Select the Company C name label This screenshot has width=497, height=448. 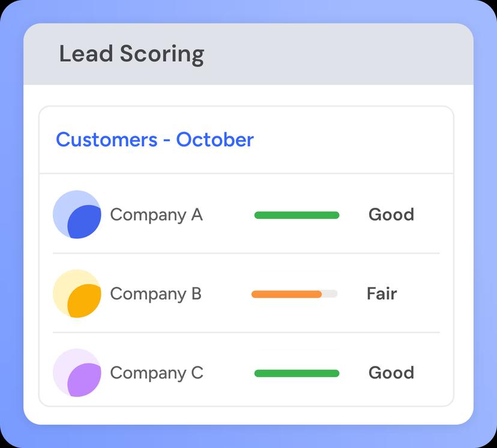click(x=157, y=373)
